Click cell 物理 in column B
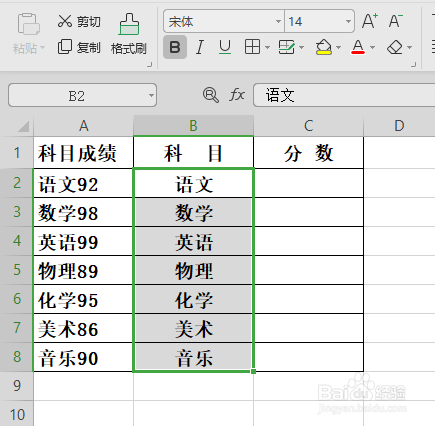This screenshot has width=435, height=426. (x=194, y=270)
